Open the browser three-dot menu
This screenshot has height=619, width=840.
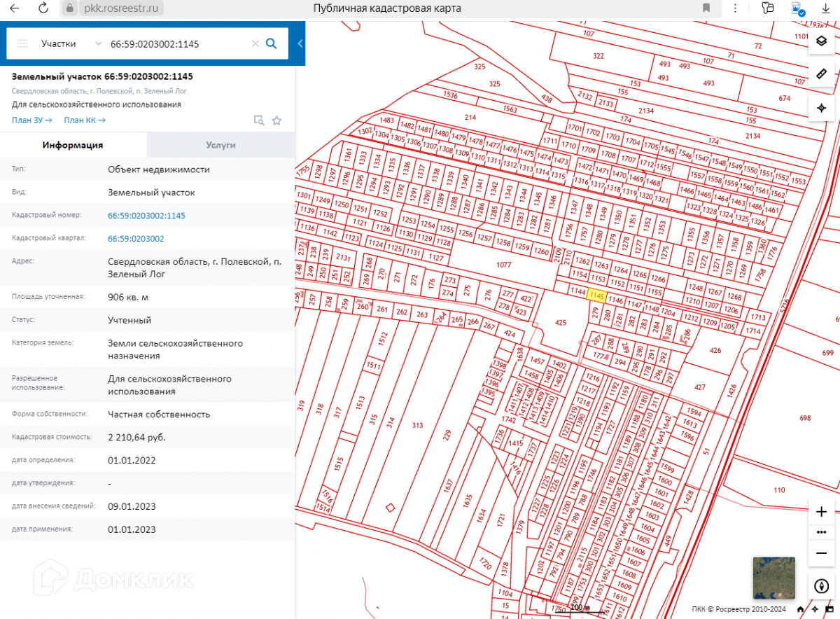[x=735, y=8]
